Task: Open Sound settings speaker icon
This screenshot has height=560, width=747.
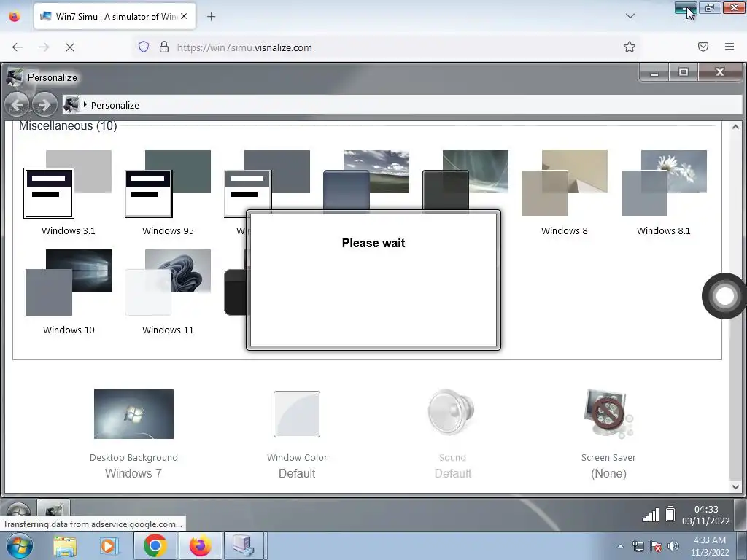Action: pyautogui.click(x=451, y=413)
